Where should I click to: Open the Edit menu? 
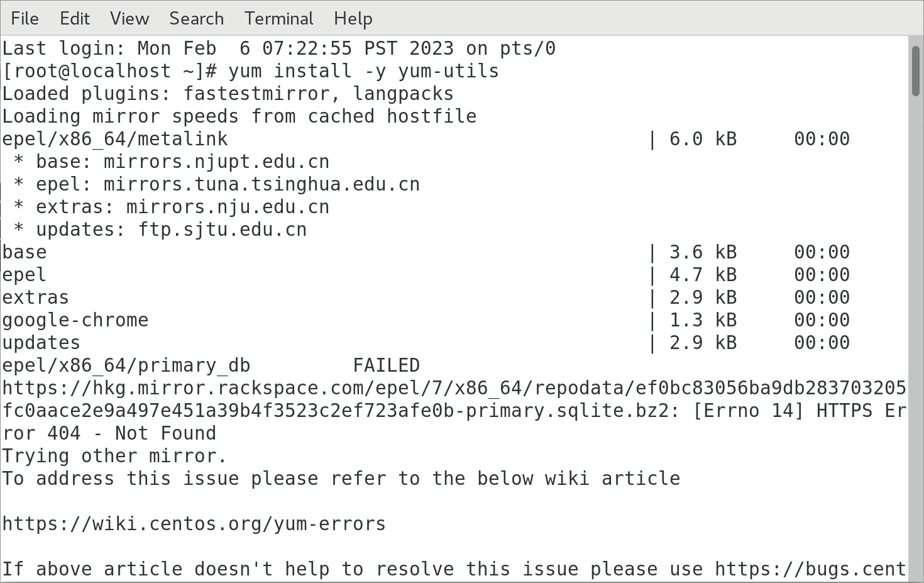[x=74, y=19]
